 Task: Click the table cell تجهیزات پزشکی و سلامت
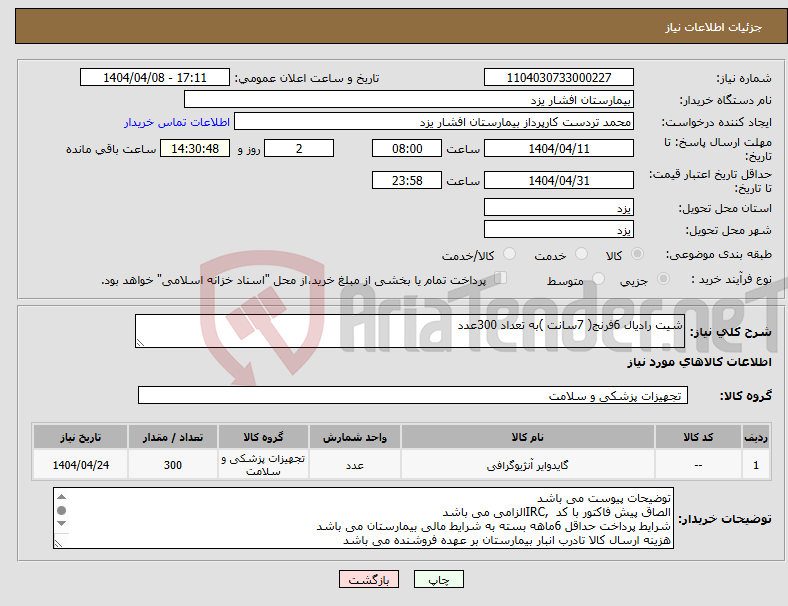(x=263, y=465)
